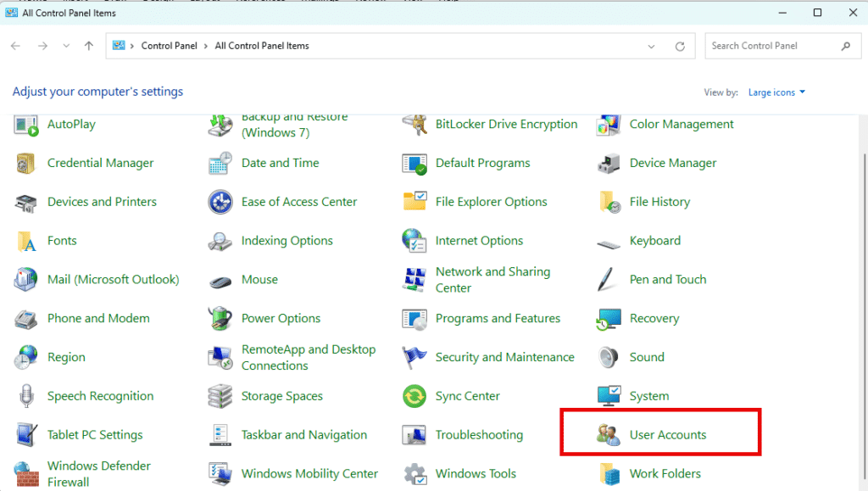Open the Windows Tools link
868x491 pixels.
tap(476, 474)
